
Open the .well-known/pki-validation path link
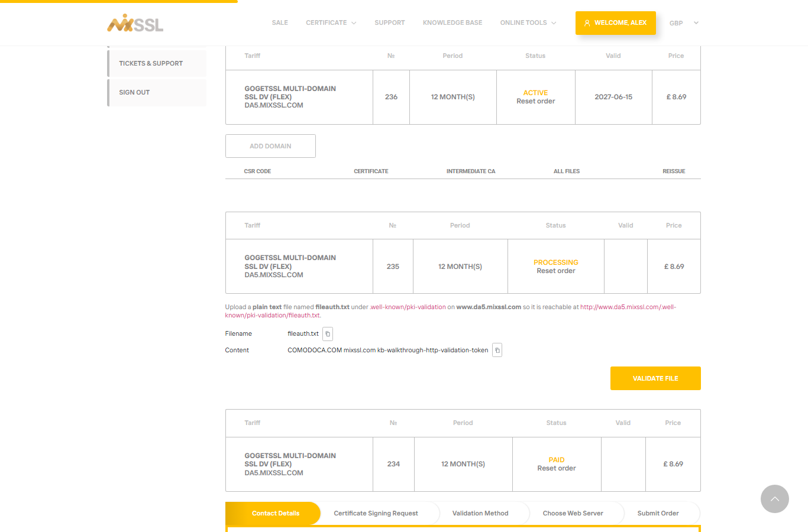[408, 307]
